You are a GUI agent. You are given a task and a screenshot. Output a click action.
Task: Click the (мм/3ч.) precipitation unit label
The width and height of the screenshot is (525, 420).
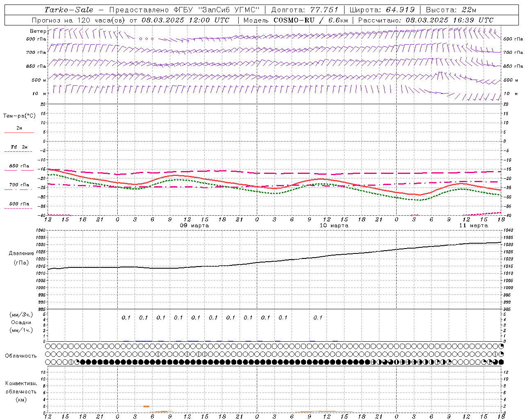tap(21, 315)
